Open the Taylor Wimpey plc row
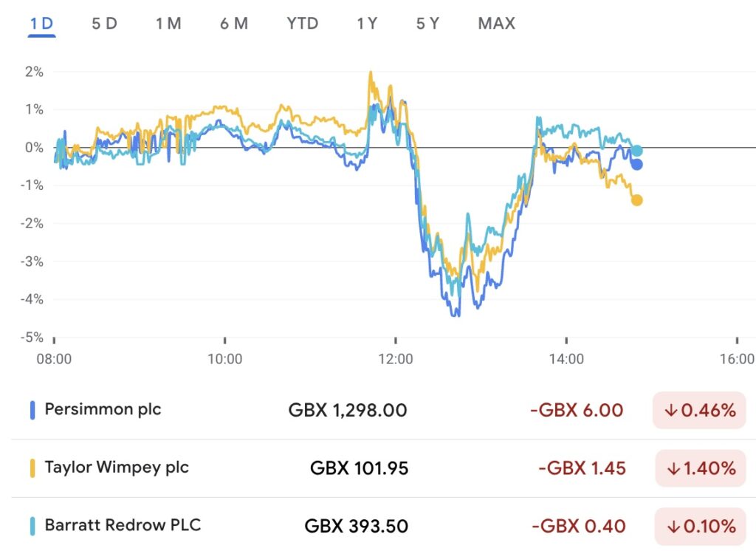756x551 pixels. pos(117,468)
